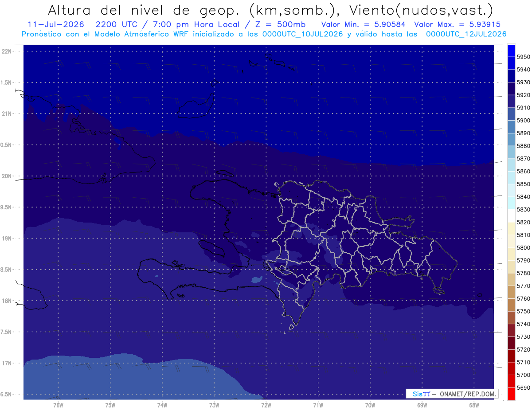This screenshot has width=532, height=411.
Task: Click the 5740 legend label
Action: coord(524,324)
